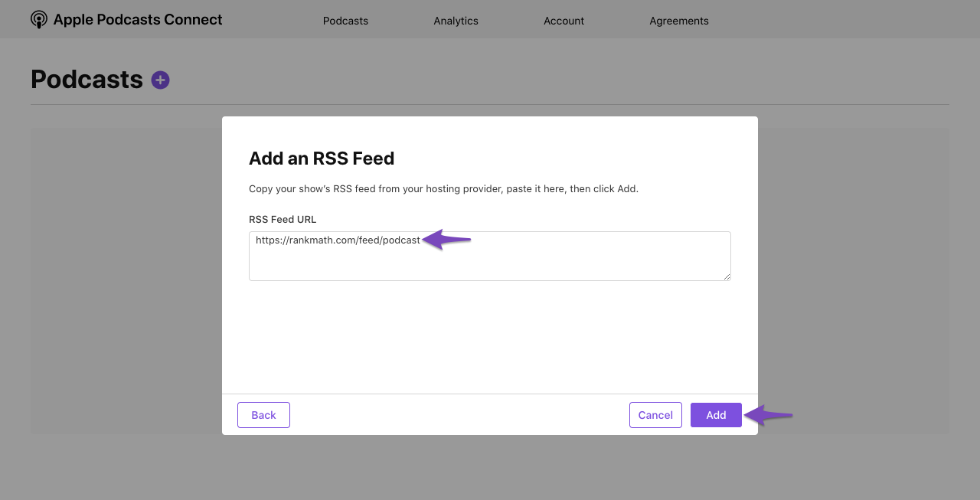Viewport: 980px width, 500px height.
Task: Click the Apple Podcasts Connect title text
Action: [x=138, y=20]
